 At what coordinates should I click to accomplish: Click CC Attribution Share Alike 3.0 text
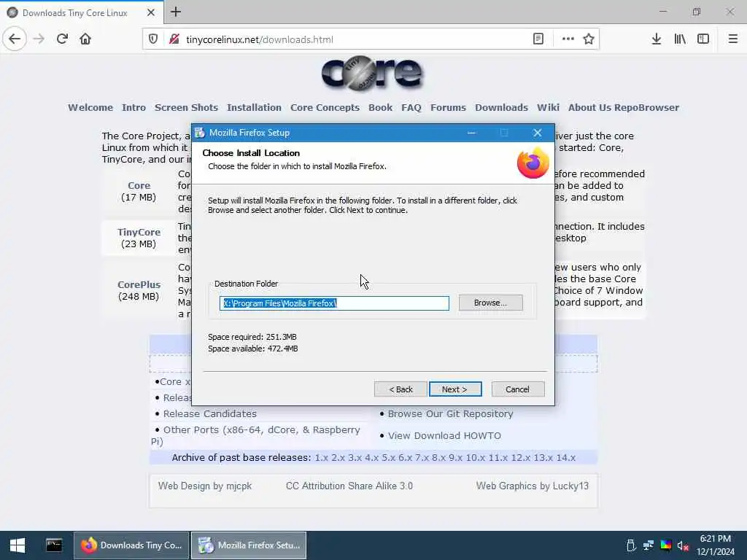(x=349, y=486)
